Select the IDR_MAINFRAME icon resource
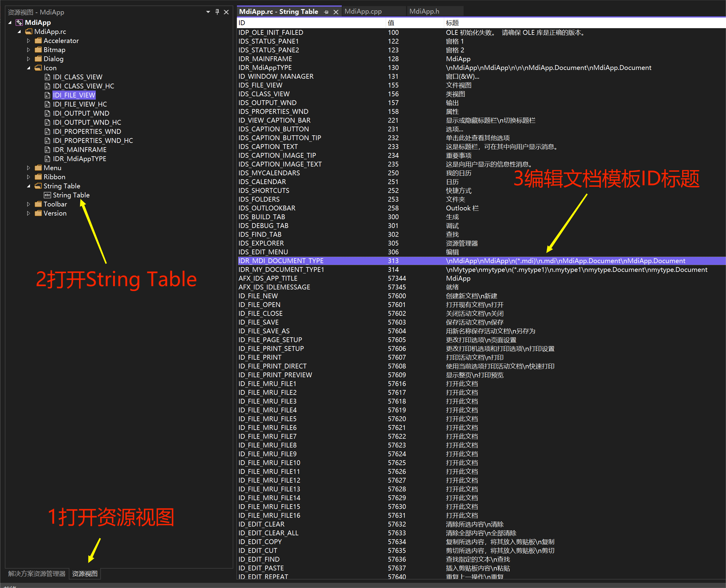Viewport: 726px width, 588px height. click(79, 149)
